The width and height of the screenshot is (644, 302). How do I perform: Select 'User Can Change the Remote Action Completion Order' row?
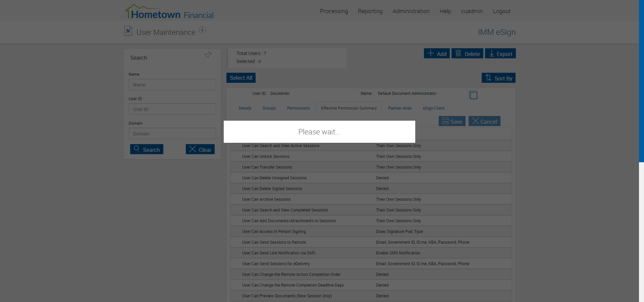pyautogui.click(x=371, y=275)
